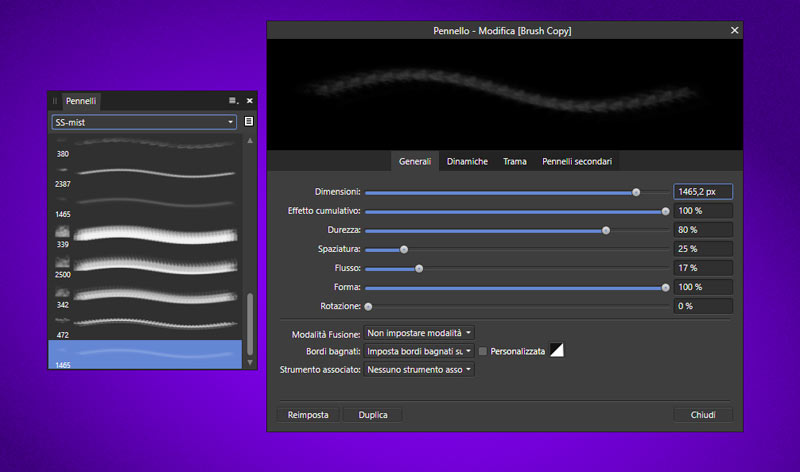The image size is (800, 472).
Task: Click the Chiudi button
Action: 703,415
